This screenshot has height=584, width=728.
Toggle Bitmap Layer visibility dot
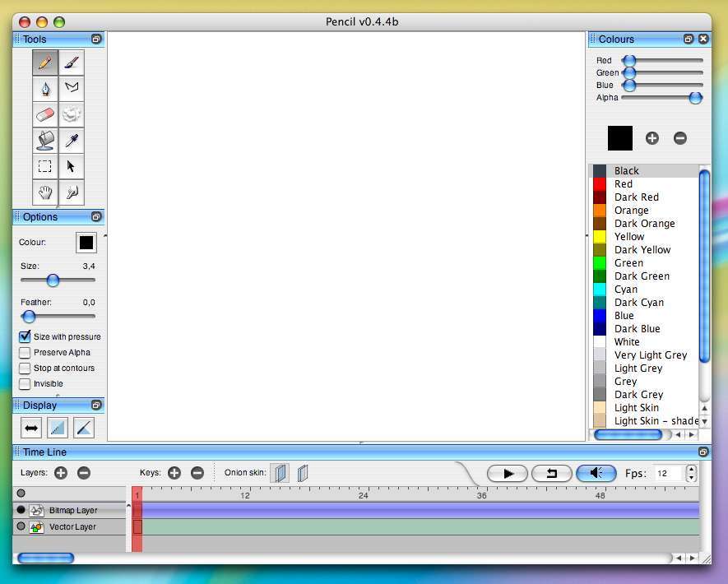click(x=21, y=510)
